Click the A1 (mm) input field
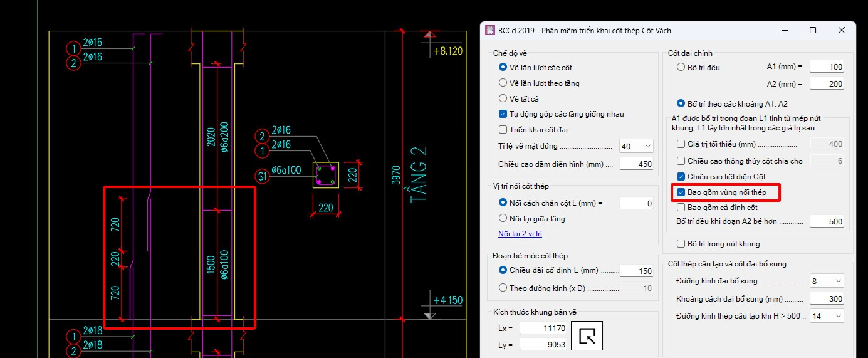Image resolution: width=868 pixels, height=358 pixels. click(x=827, y=66)
